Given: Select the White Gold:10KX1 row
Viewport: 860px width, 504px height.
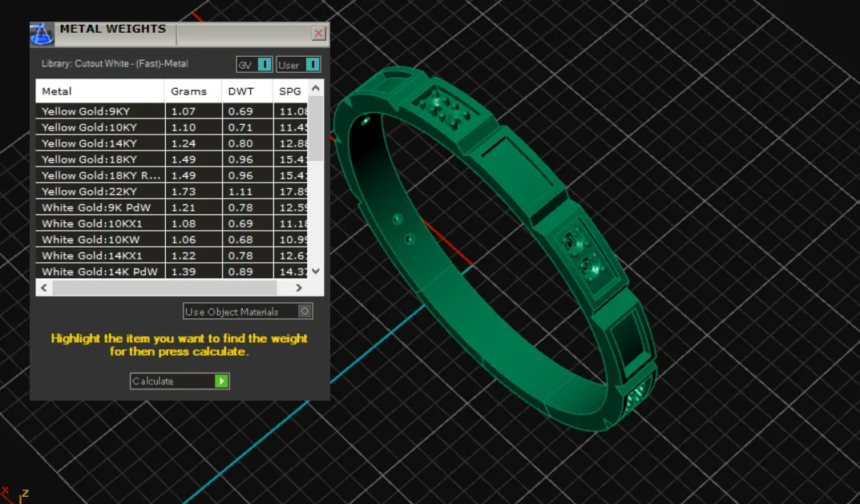Looking at the screenshot, I should click(172, 224).
